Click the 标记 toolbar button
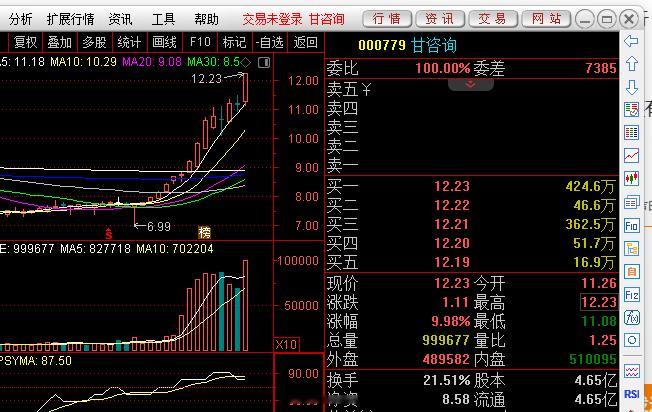 click(x=235, y=42)
